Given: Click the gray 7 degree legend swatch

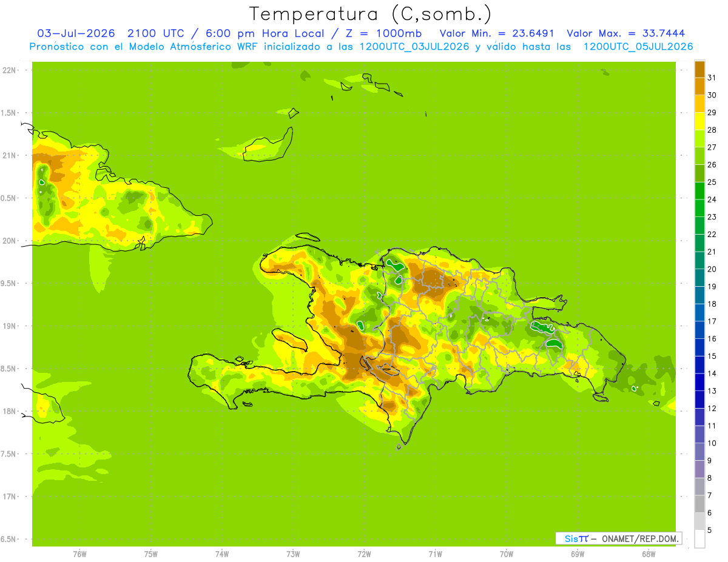Looking at the screenshot, I should pyautogui.click(x=699, y=487).
